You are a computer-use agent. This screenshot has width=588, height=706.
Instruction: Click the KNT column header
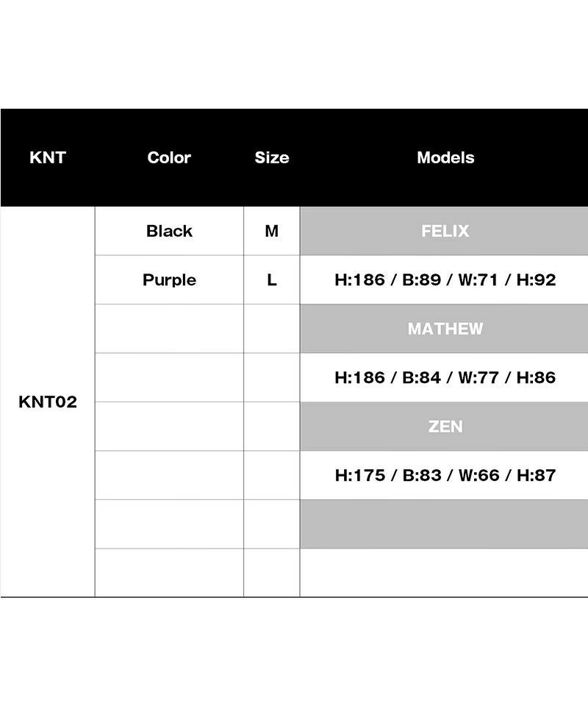[x=48, y=157]
